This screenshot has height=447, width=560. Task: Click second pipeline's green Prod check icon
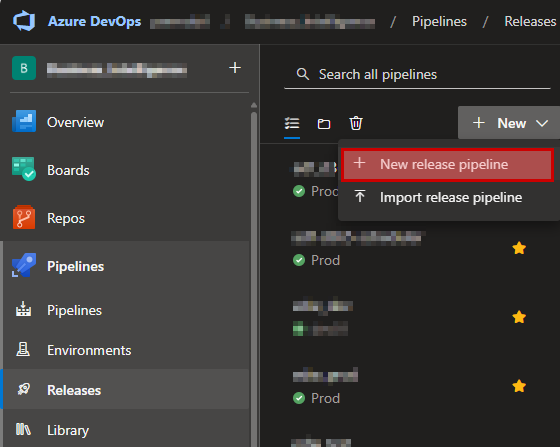click(299, 260)
